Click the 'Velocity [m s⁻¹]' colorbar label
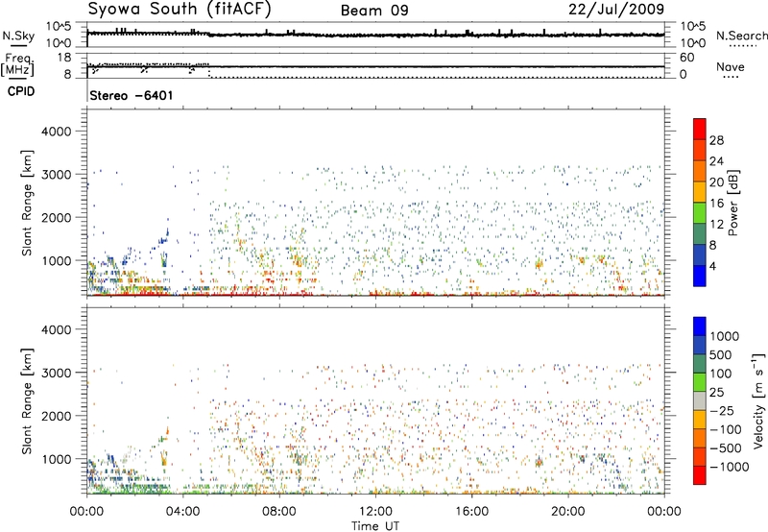Viewport: 768px width, 532px height. [758, 400]
